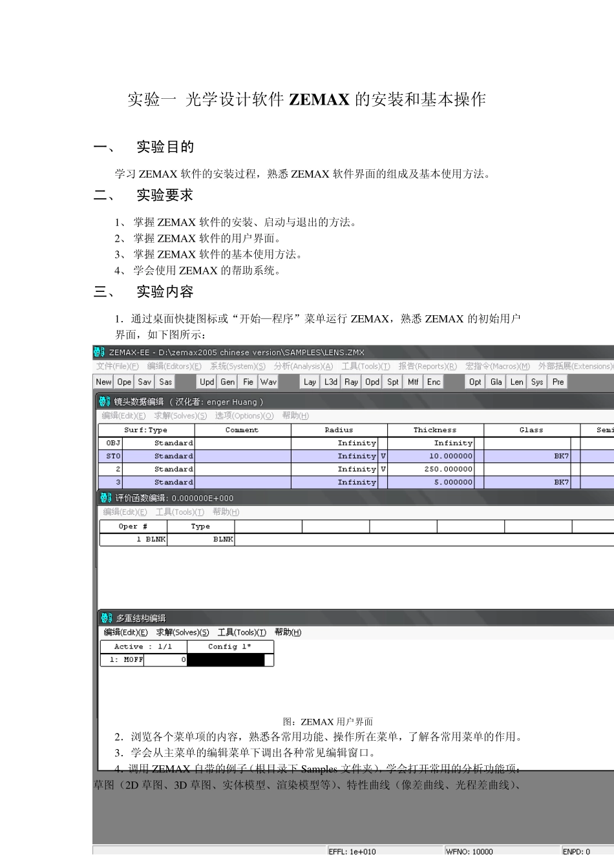The width and height of the screenshot is (614, 868).
Task: Select the 10.000000 thickness cell
Action: tap(431, 457)
